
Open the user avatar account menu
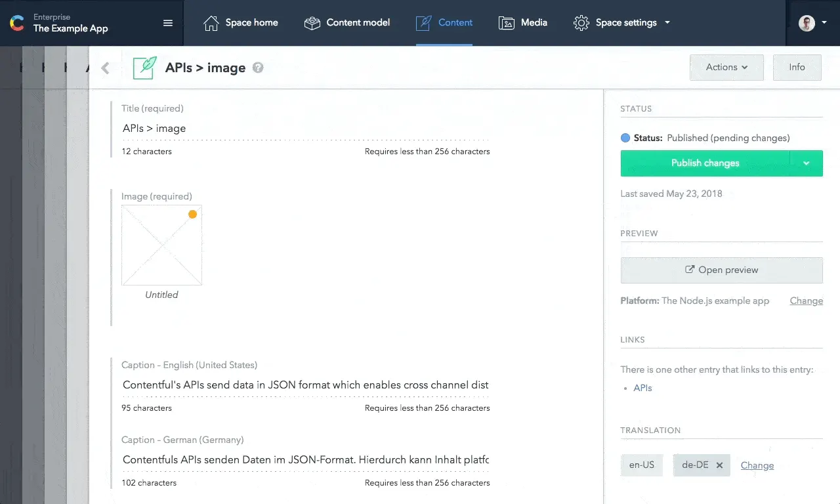813,23
